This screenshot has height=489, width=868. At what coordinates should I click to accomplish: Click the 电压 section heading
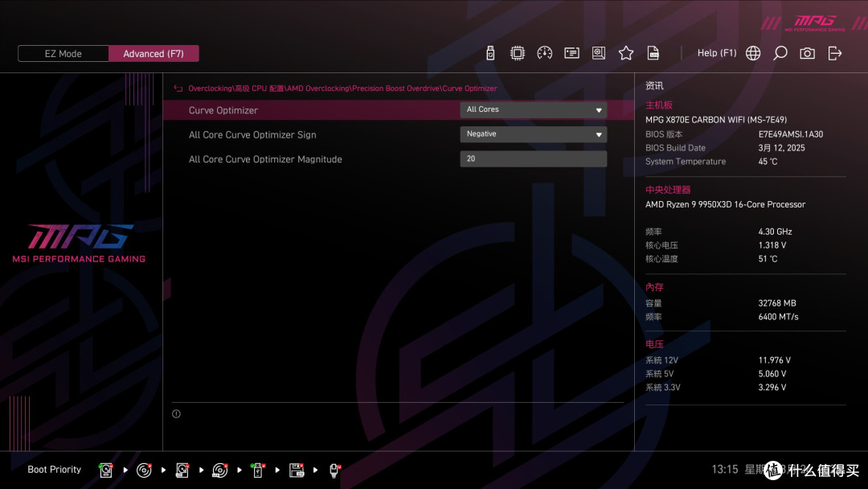pyautogui.click(x=654, y=344)
